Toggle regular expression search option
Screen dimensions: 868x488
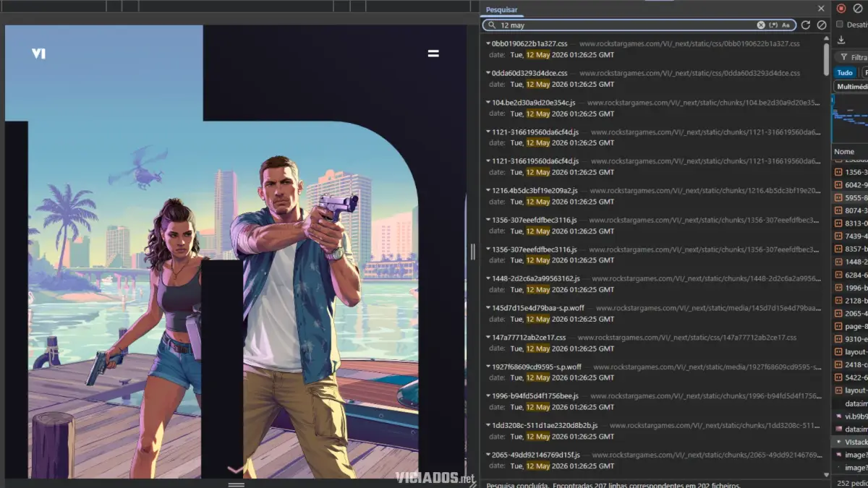click(x=773, y=25)
